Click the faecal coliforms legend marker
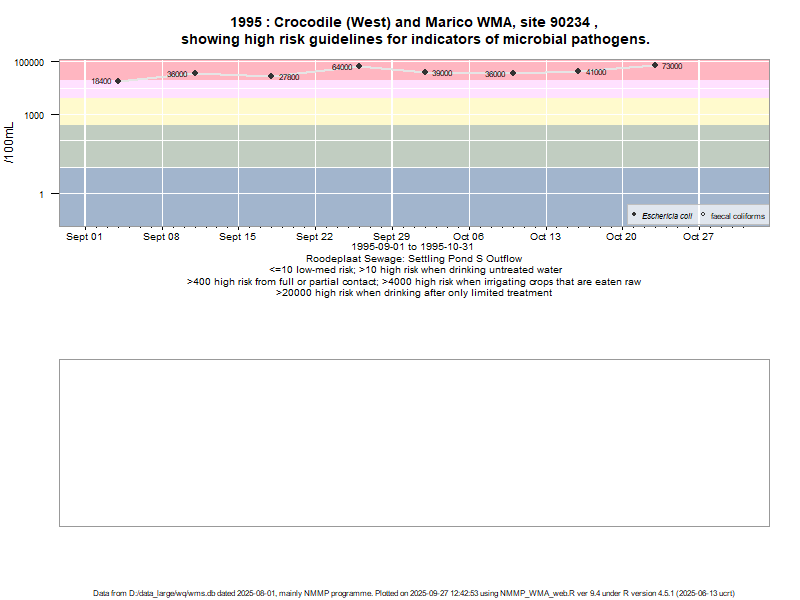800x600 pixels. pyautogui.click(x=703, y=215)
